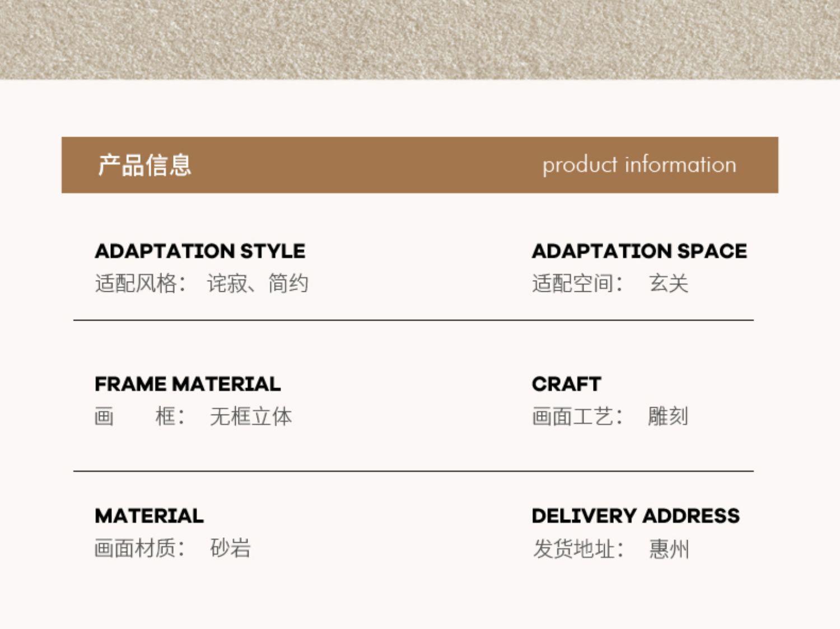Click the 产品信息 header title
The image size is (840, 629).
[144, 165]
